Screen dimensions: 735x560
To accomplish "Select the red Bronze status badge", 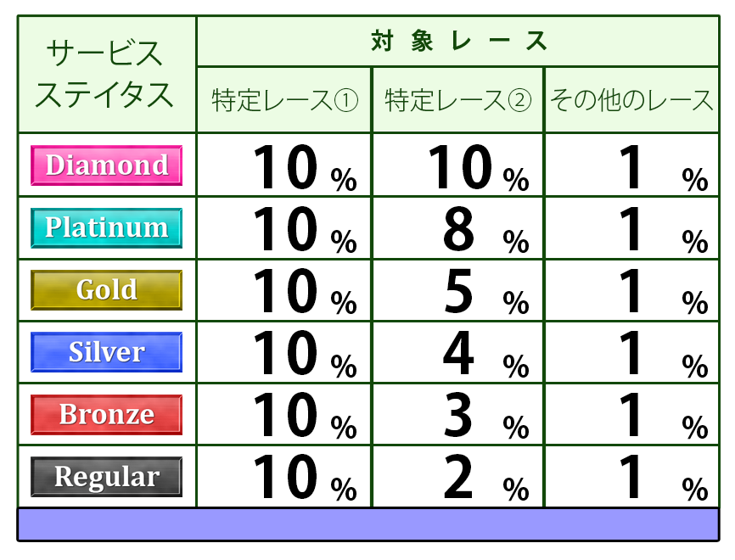I will coord(106,415).
